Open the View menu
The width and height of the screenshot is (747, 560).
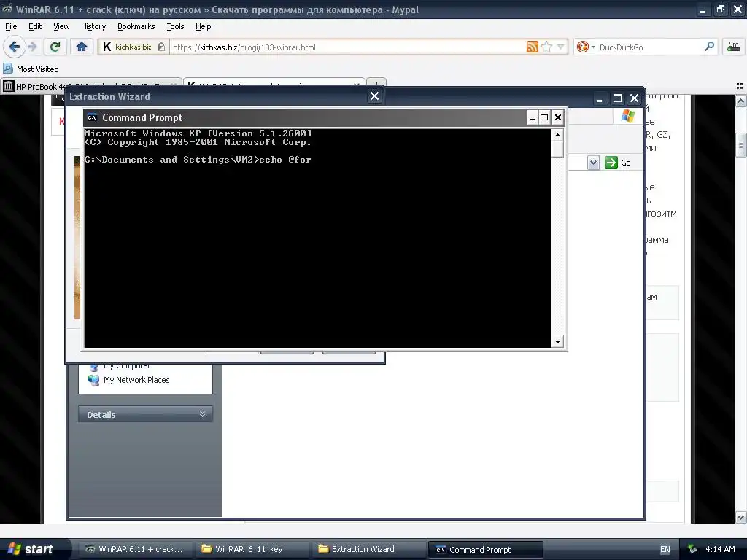[x=61, y=26]
